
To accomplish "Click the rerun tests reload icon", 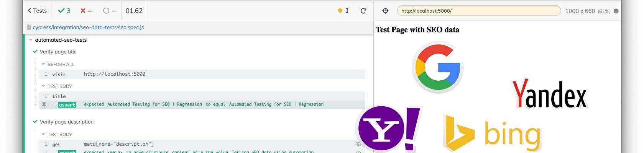I will 363,11.
